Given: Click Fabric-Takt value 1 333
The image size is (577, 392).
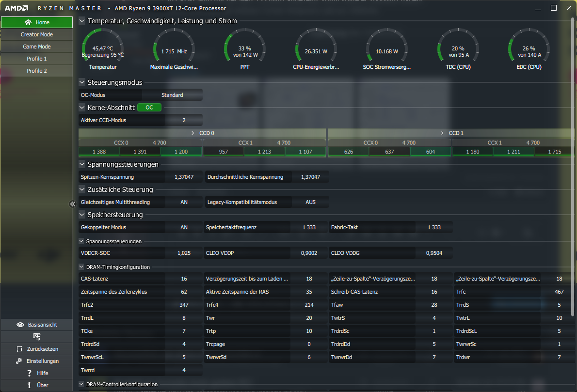Looking at the screenshot, I should click(x=434, y=227).
